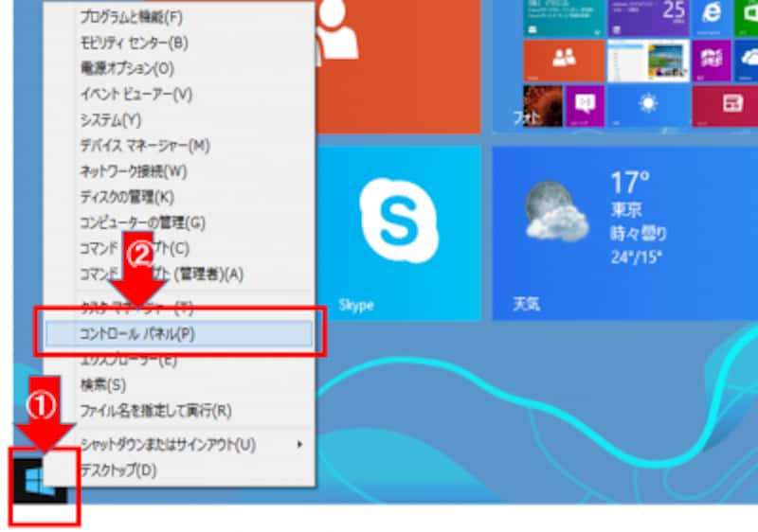Open the Internet Explorer tile

[712, 18]
